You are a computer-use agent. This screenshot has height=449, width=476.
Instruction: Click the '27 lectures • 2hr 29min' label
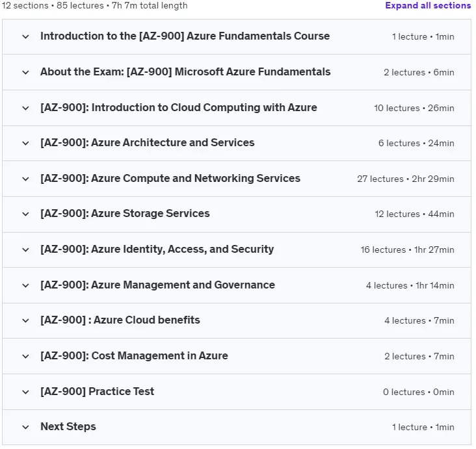tap(406, 179)
